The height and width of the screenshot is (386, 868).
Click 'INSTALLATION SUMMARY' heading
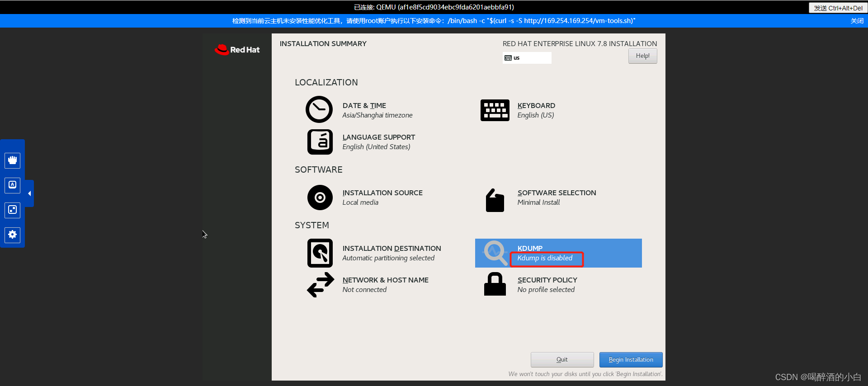pyautogui.click(x=323, y=44)
